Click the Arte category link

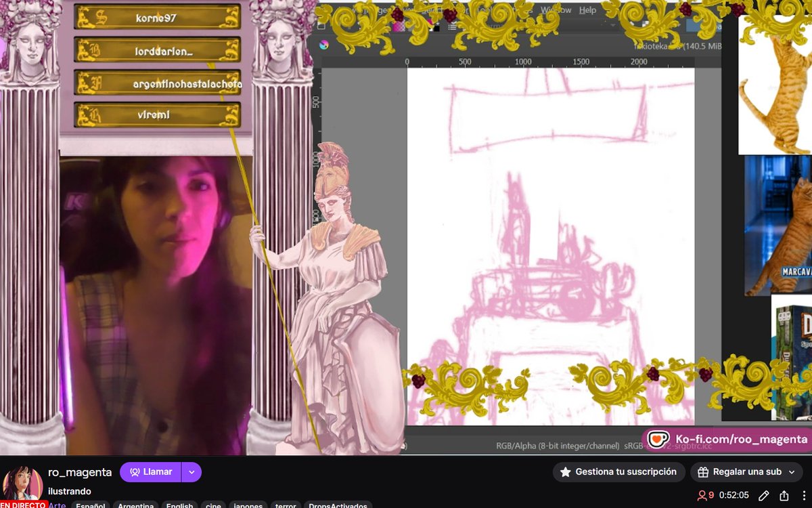point(58,505)
